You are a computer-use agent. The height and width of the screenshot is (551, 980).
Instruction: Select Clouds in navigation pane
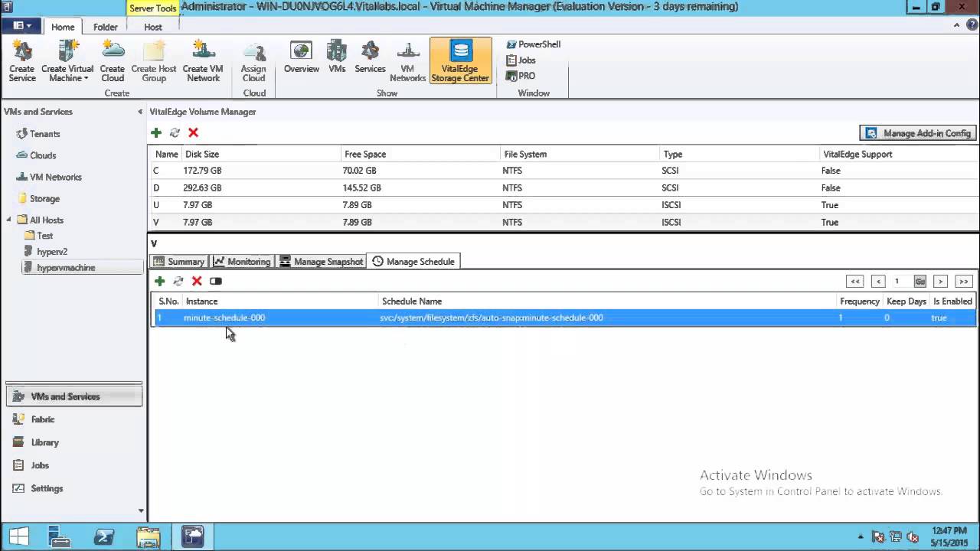click(x=36, y=155)
